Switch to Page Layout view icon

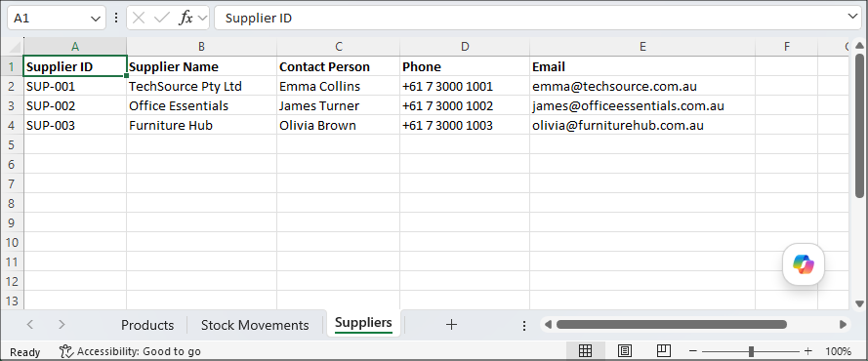tap(625, 351)
